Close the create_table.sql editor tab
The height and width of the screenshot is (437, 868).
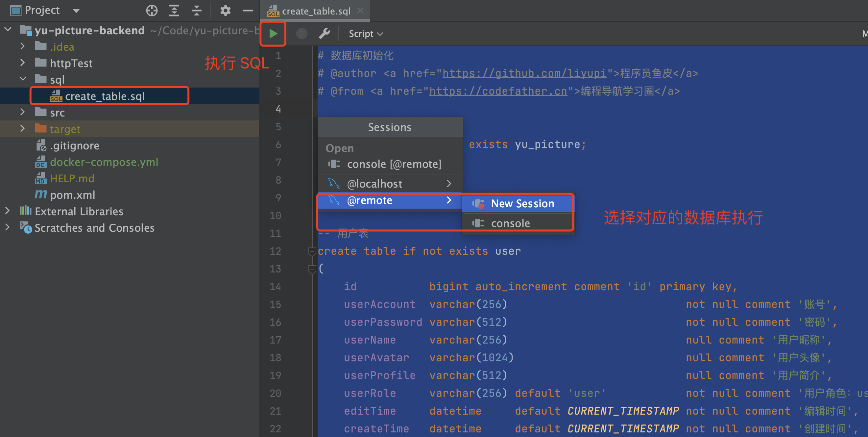click(360, 11)
